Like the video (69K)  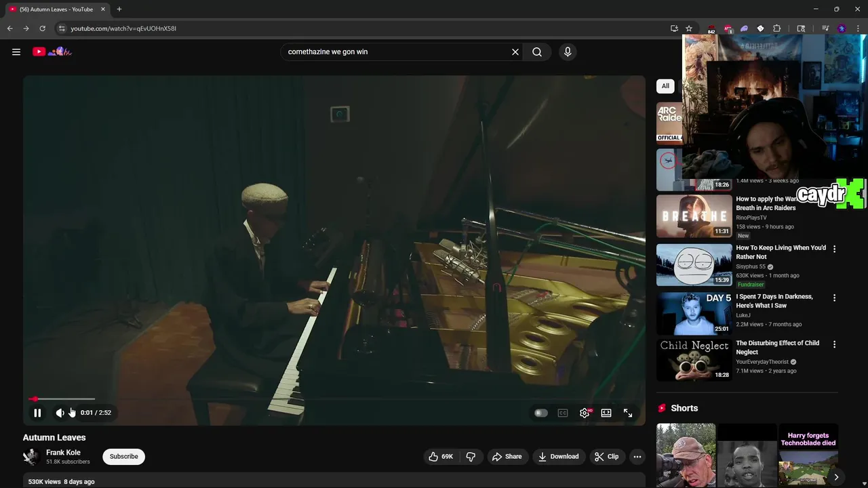click(441, 457)
